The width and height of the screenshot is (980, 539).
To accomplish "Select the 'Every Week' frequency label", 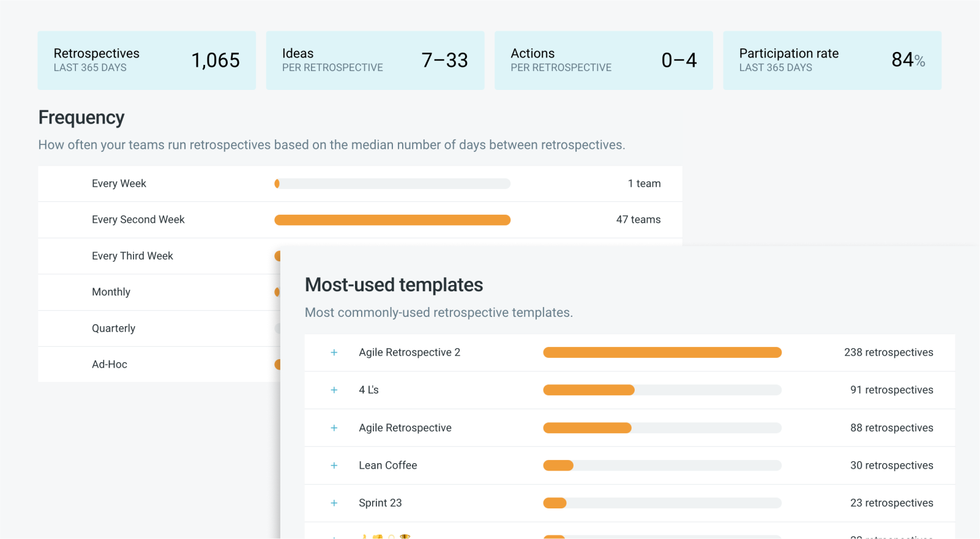I will pyautogui.click(x=119, y=184).
